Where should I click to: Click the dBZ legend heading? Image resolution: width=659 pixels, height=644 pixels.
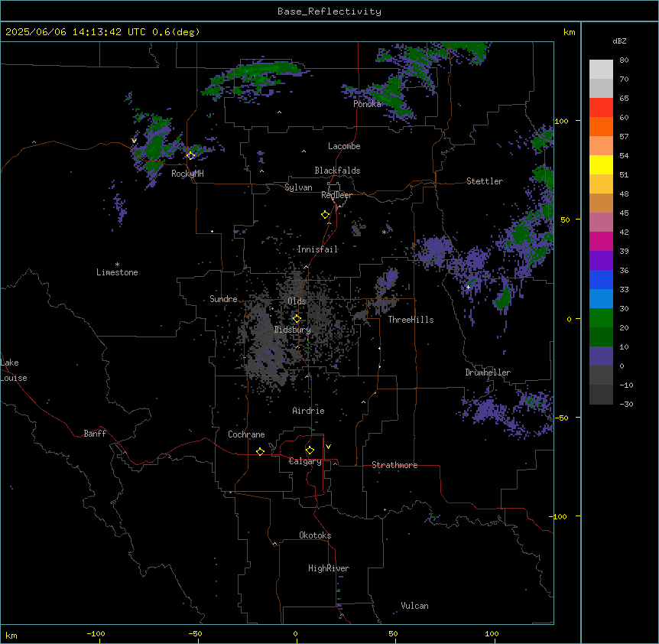pyautogui.click(x=619, y=41)
